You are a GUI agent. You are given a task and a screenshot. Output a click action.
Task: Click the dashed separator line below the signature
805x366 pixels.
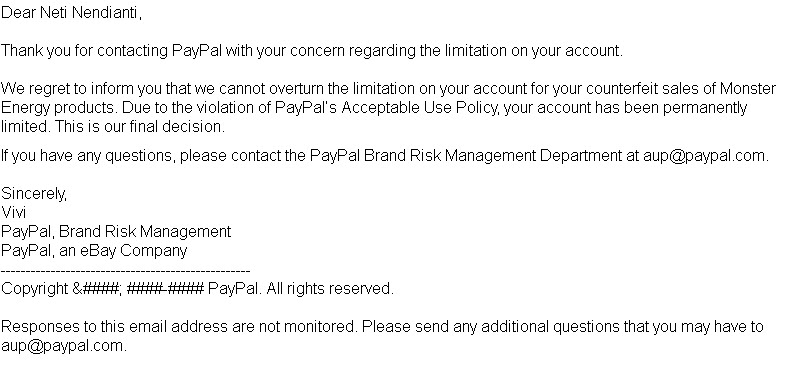pos(125,270)
